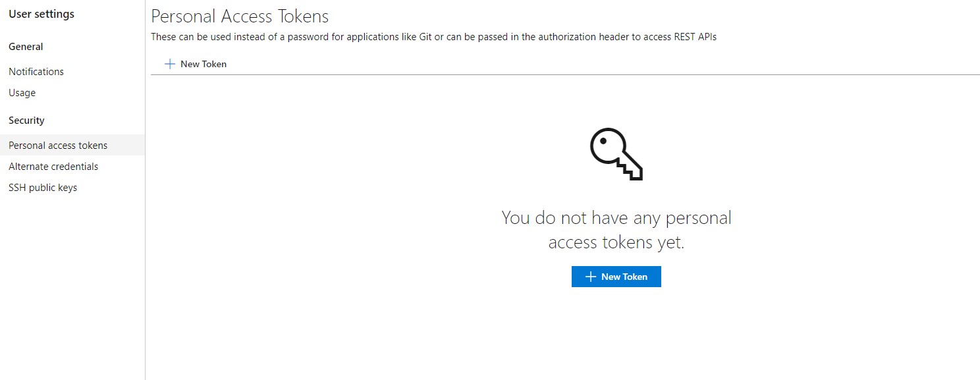Viewport: 980px width, 380px height.
Task: Open Notifications settings in the sidebar
Action: (x=36, y=72)
